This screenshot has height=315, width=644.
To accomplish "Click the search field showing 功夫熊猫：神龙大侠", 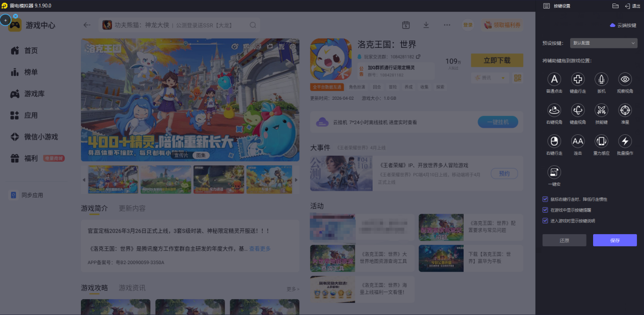I will (x=180, y=25).
